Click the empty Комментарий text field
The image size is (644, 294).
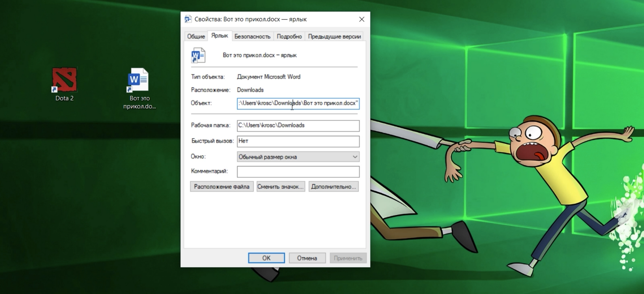tap(298, 171)
